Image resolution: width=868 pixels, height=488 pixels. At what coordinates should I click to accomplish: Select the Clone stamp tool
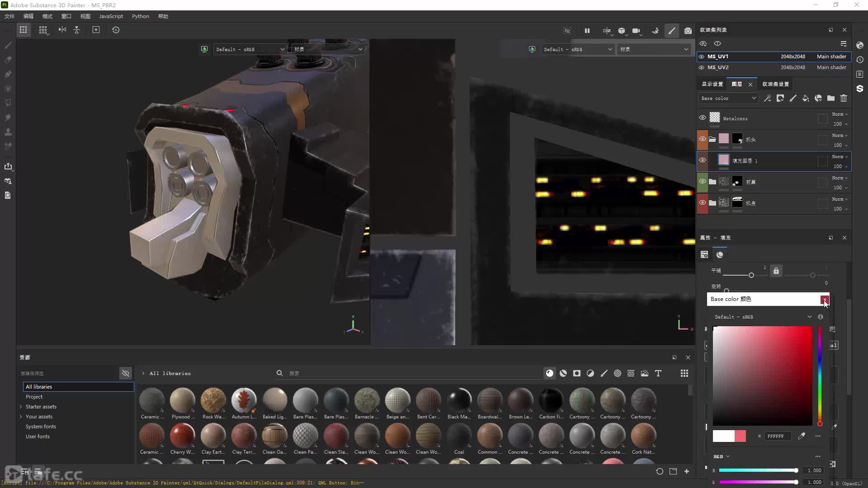click(x=8, y=132)
